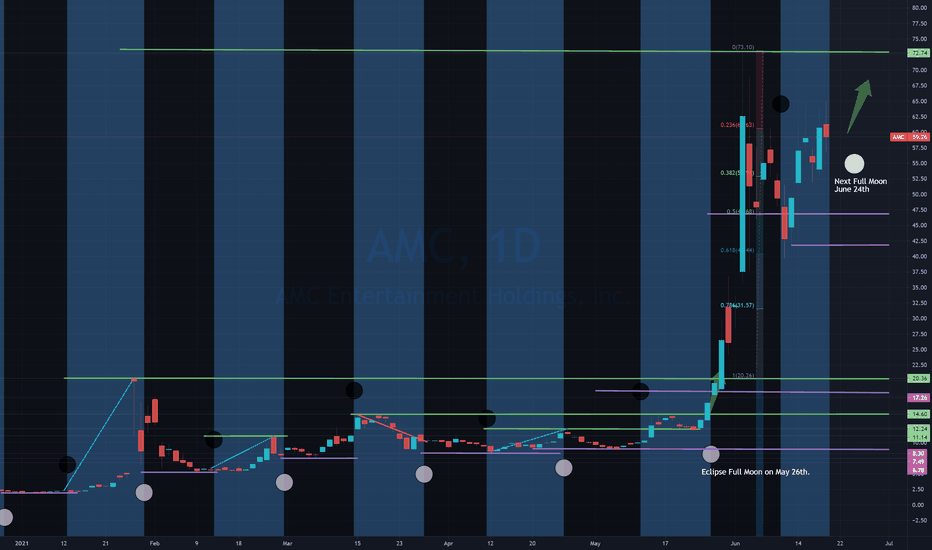Click the Mar label on the time axis
932x550 pixels.
[287, 543]
